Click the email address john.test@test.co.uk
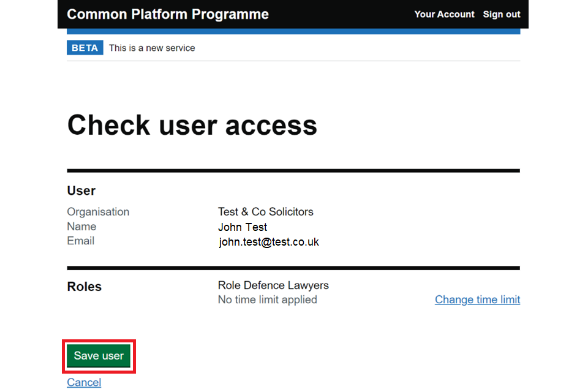The width and height of the screenshot is (588, 392). coord(268,241)
